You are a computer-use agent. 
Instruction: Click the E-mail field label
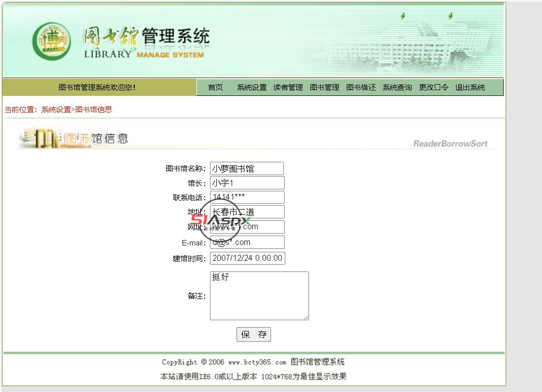194,243
